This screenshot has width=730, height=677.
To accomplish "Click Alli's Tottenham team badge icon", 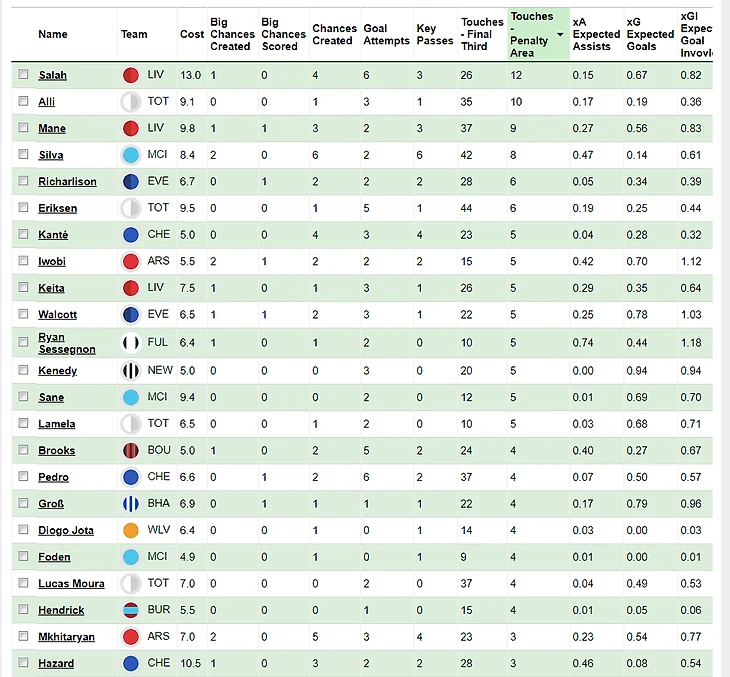I will 130,102.
